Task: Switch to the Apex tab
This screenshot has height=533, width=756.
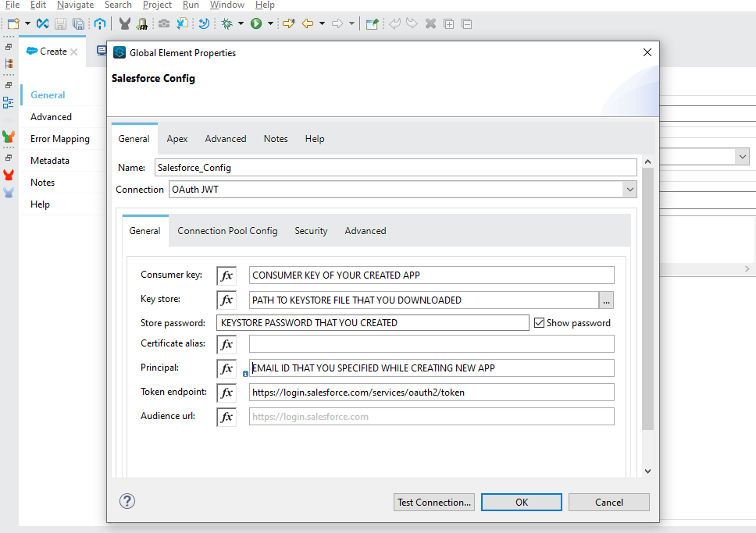Action: point(177,139)
